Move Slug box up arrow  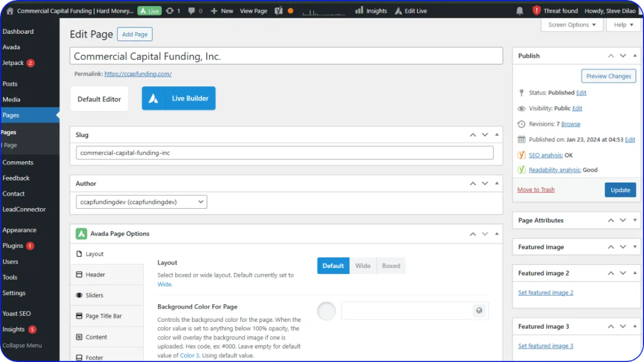pos(473,135)
